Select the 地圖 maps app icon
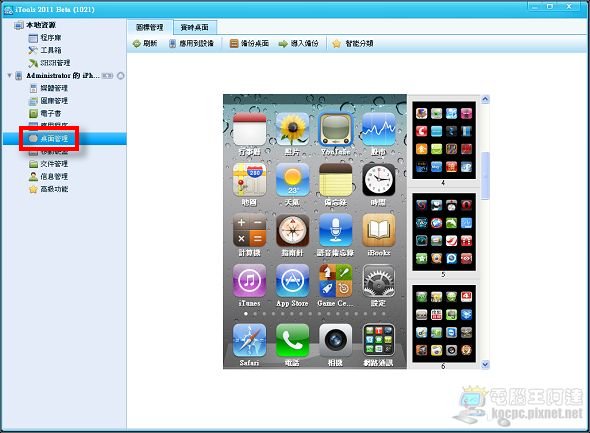Image resolution: width=590 pixels, height=433 pixels. click(249, 180)
